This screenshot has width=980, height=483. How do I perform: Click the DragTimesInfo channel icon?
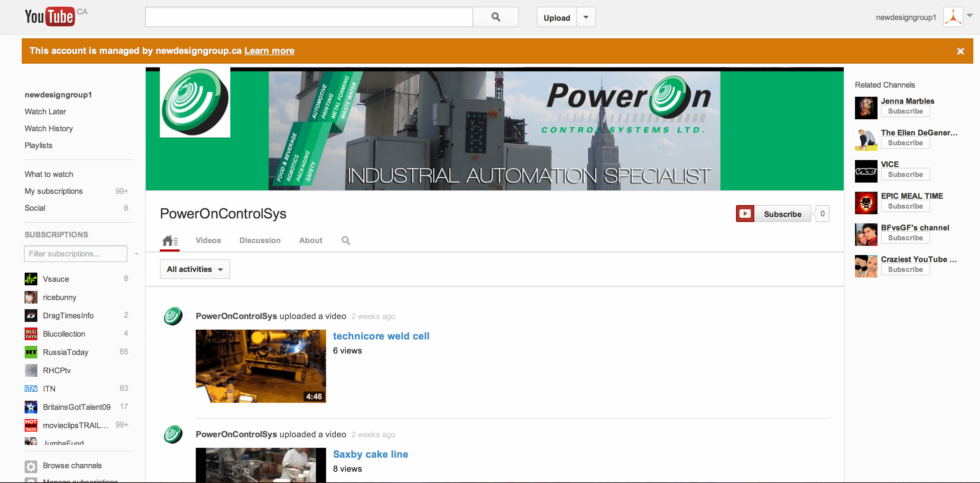point(31,316)
